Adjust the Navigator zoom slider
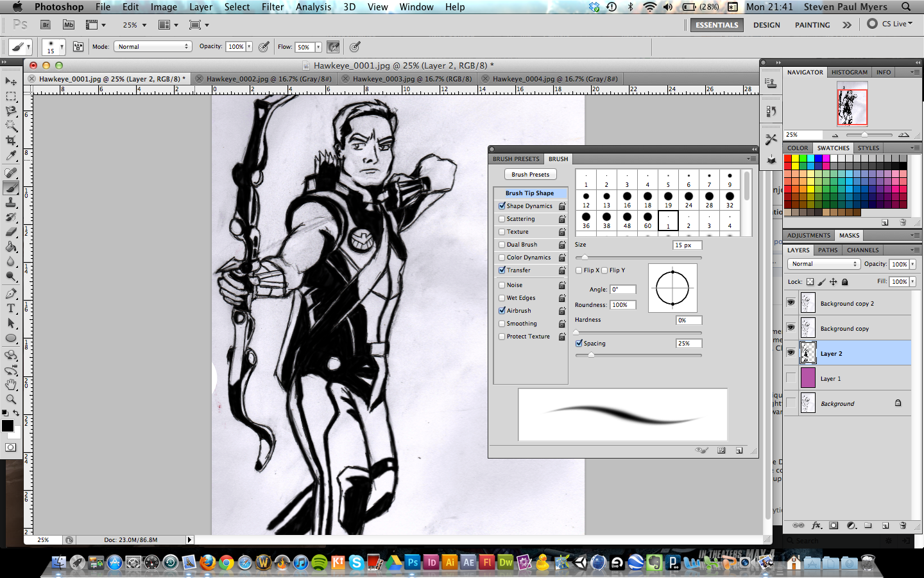924x578 pixels. coord(865,135)
